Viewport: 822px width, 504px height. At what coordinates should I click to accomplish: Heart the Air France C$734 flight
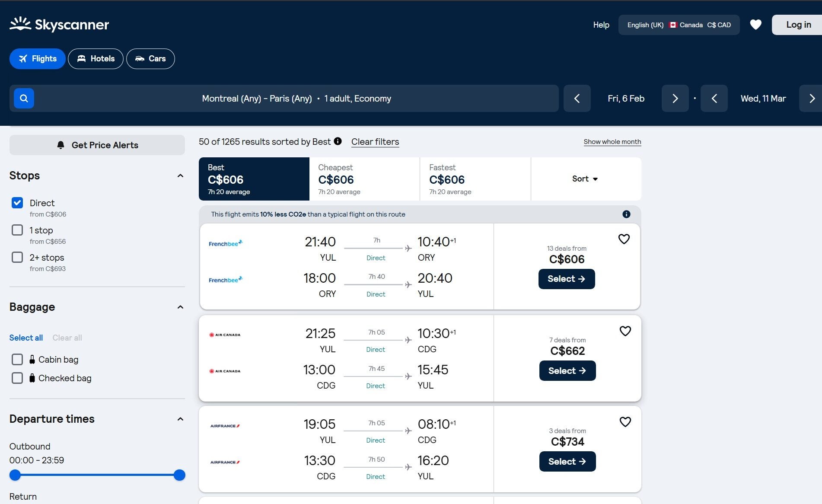point(625,422)
